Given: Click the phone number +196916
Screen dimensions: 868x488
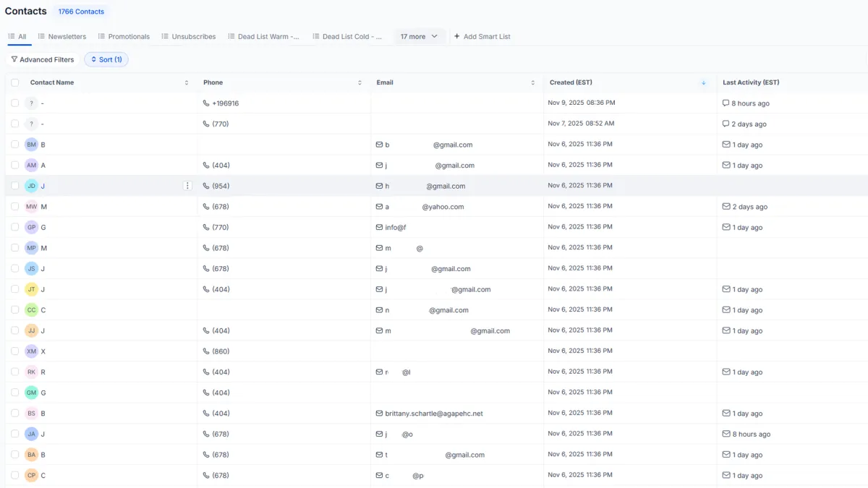Looking at the screenshot, I should (226, 103).
